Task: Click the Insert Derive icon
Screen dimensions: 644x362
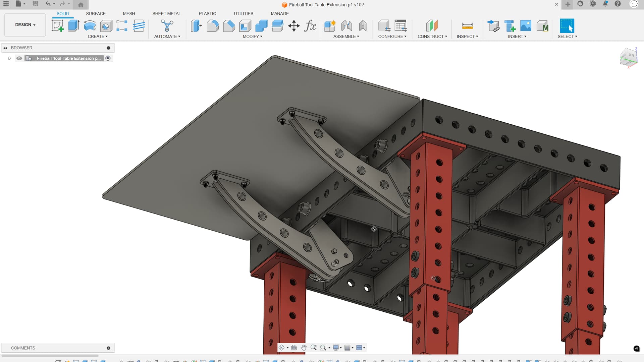Action: (493, 26)
